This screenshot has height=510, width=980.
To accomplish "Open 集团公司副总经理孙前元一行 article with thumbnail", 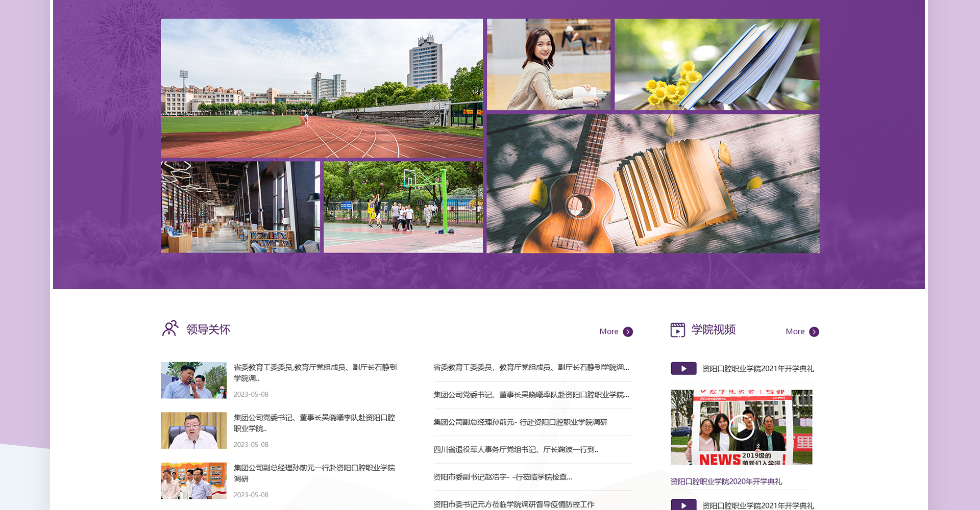I will [314, 473].
